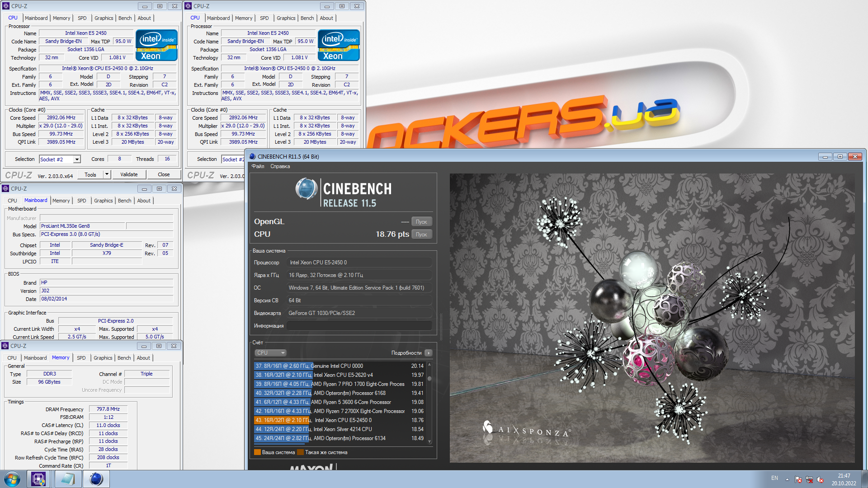The image size is (868, 488).
Task: Click the network tray icon
Action: click(x=809, y=479)
